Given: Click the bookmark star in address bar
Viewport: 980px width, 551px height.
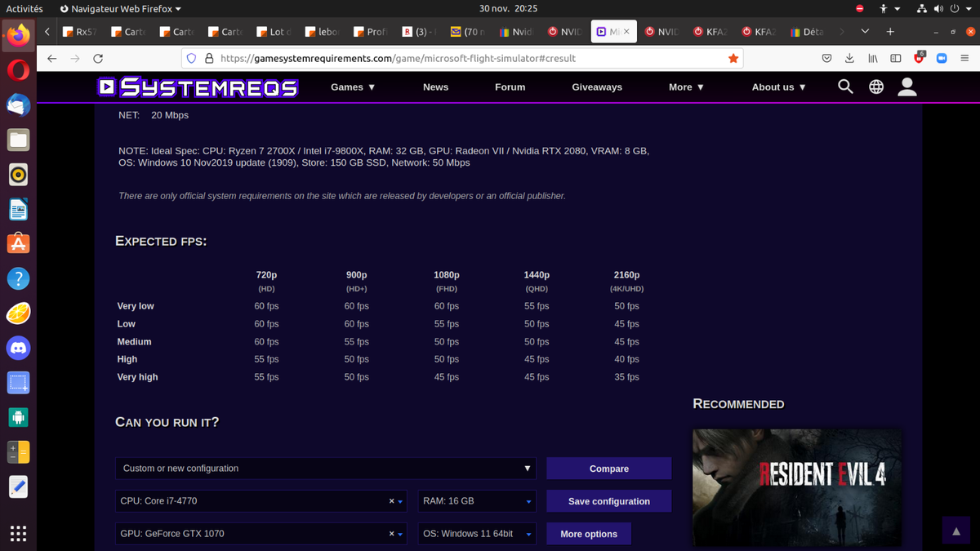Looking at the screenshot, I should pyautogui.click(x=733, y=59).
